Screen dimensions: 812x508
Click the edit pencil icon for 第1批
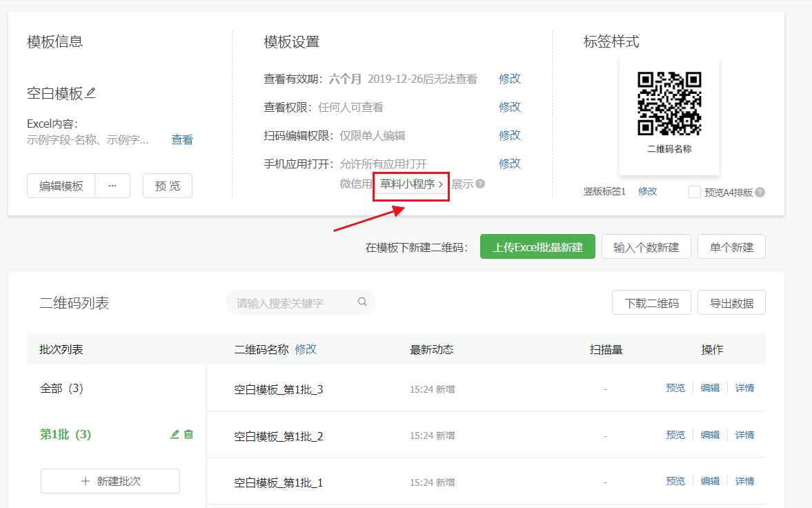[175, 434]
